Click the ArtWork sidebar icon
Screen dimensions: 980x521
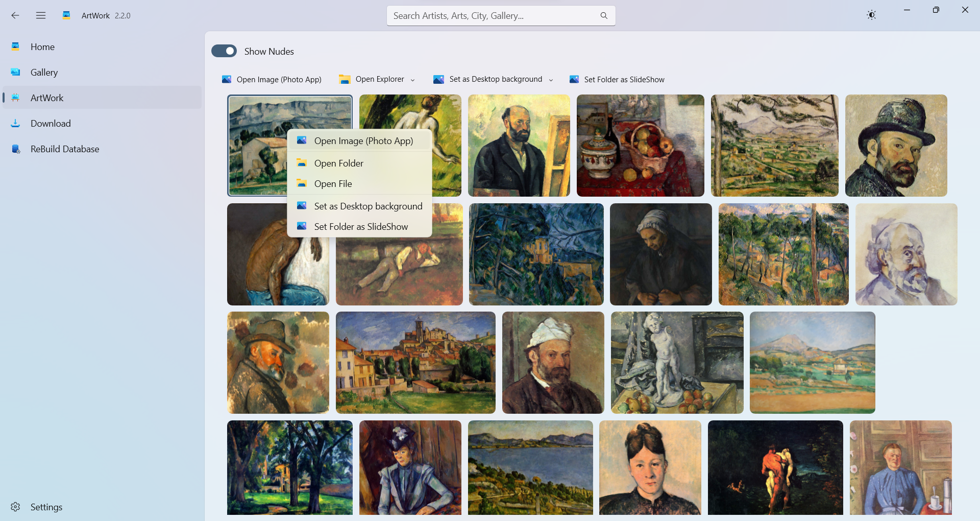click(x=16, y=98)
